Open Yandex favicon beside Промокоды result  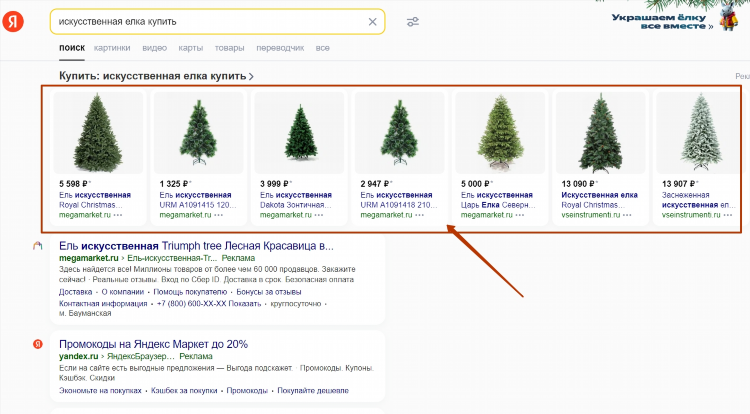pyautogui.click(x=37, y=344)
